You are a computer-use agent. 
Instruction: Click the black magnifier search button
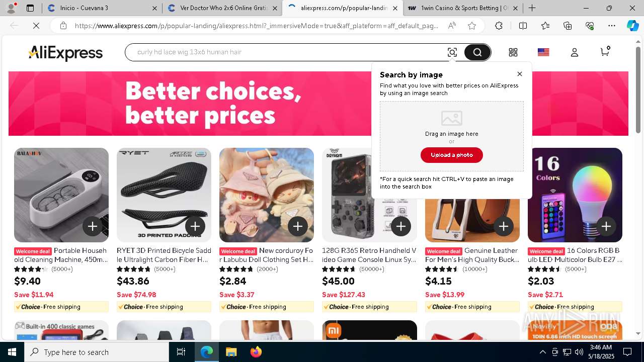pos(477,52)
